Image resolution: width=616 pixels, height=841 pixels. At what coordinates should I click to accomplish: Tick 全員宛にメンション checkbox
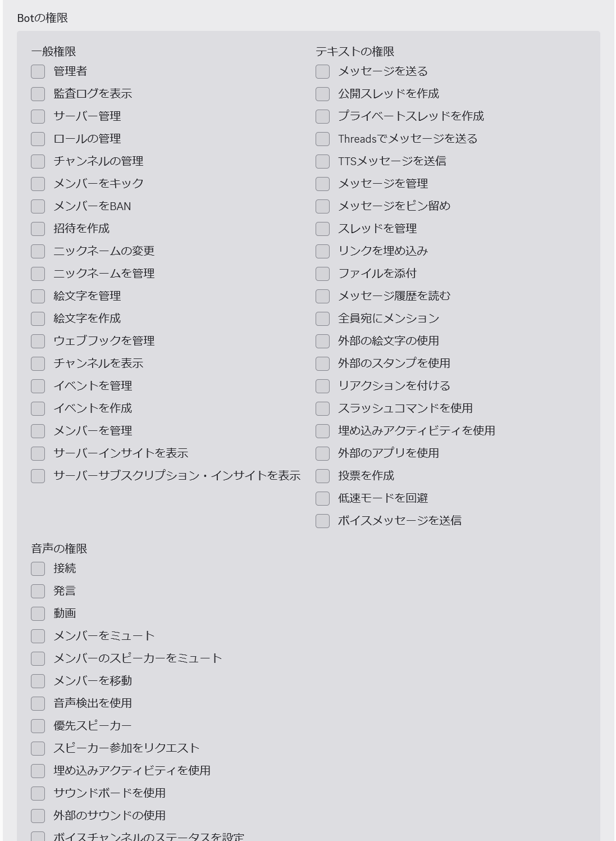(x=322, y=319)
